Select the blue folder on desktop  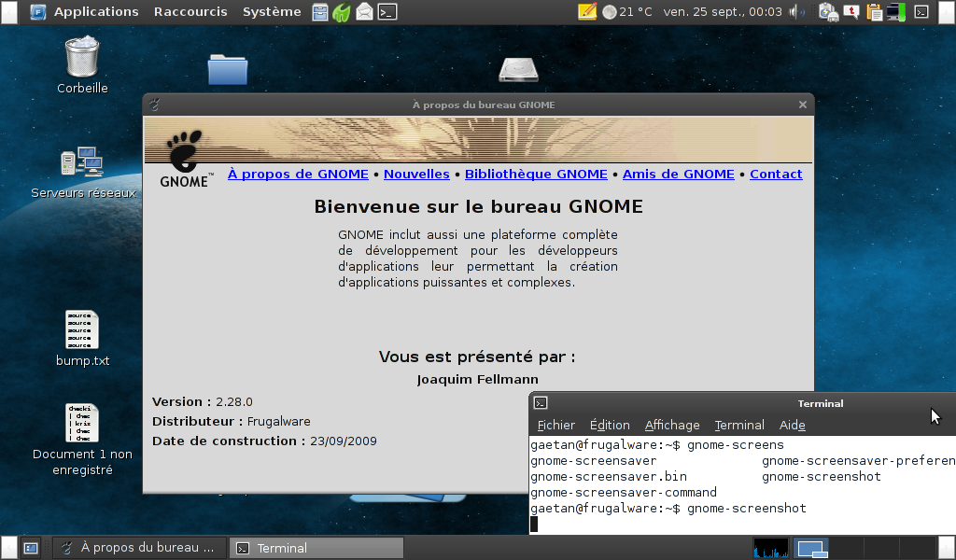click(x=228, y=69)
